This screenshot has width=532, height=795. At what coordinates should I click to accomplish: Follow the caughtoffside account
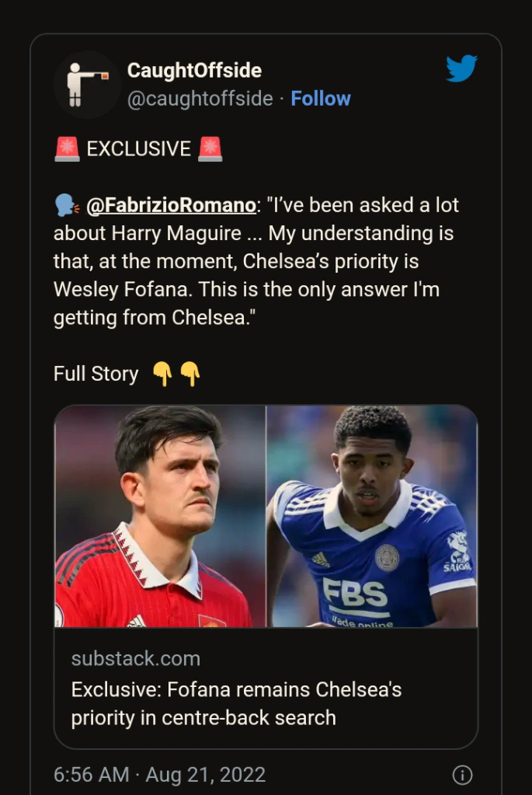pos(320,99)
